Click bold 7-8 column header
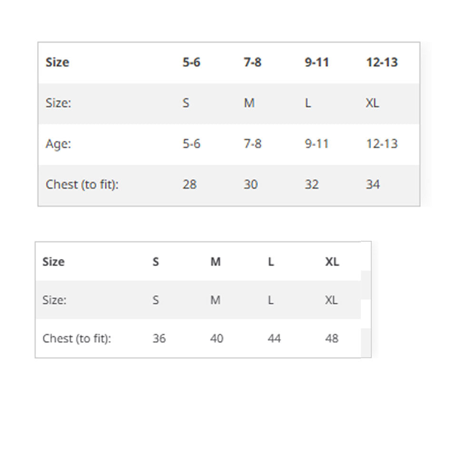The width and height of the screenshot is (476, 476). pos(252,62)
